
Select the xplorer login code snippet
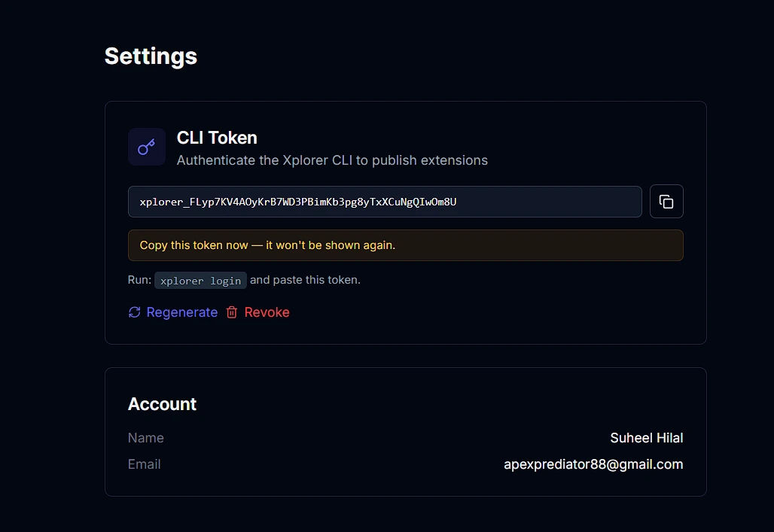pos(200,280)
